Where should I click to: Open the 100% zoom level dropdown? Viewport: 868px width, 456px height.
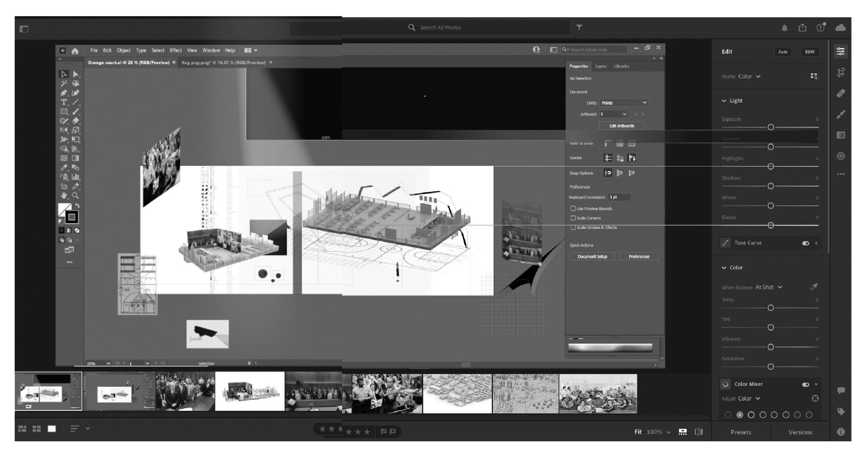pyautogui.click(x=659, y=432)
